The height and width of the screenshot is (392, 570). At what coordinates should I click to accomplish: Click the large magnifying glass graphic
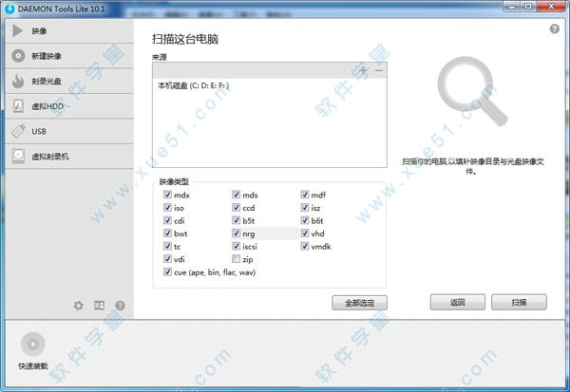(x=471, y=91)
